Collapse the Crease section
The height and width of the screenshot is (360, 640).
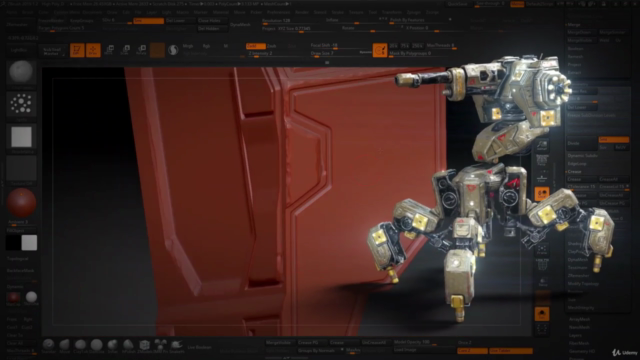574,172
